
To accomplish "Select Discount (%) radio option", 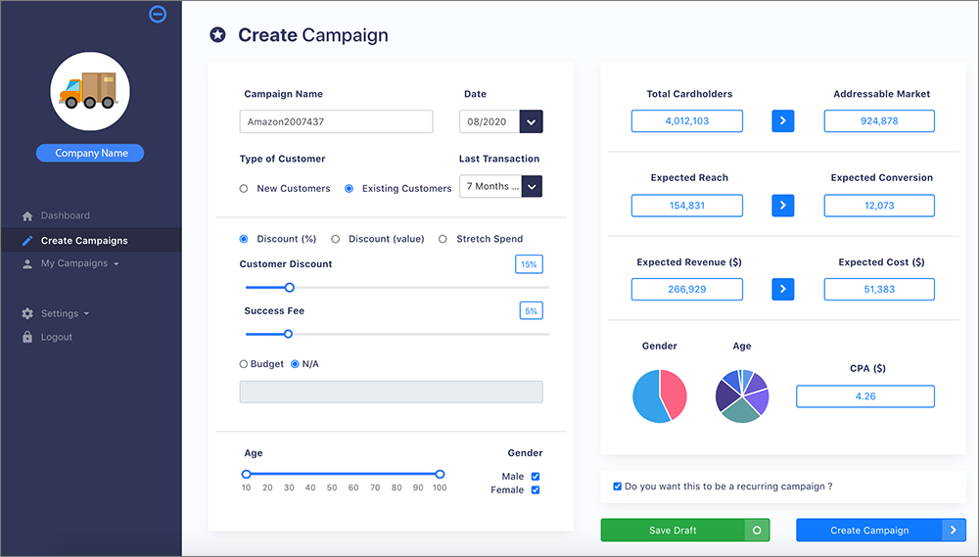I will point(244,239).
